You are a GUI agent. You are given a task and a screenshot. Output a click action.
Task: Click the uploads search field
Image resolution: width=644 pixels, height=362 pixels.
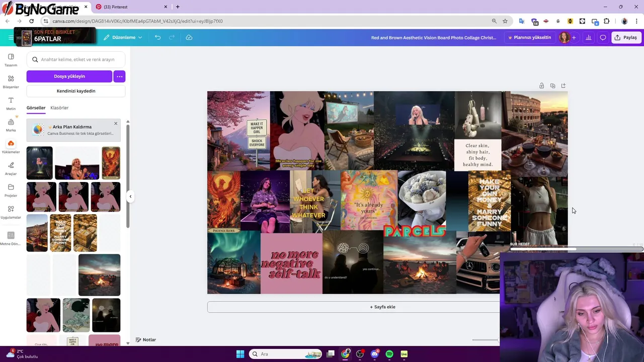coord(76,59)
